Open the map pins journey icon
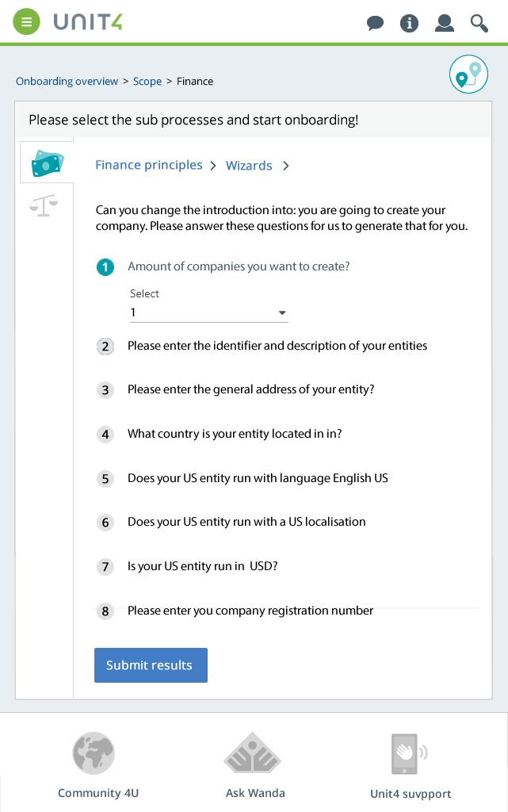The height and width of the screenshot is (812, 508). [468, 74]
